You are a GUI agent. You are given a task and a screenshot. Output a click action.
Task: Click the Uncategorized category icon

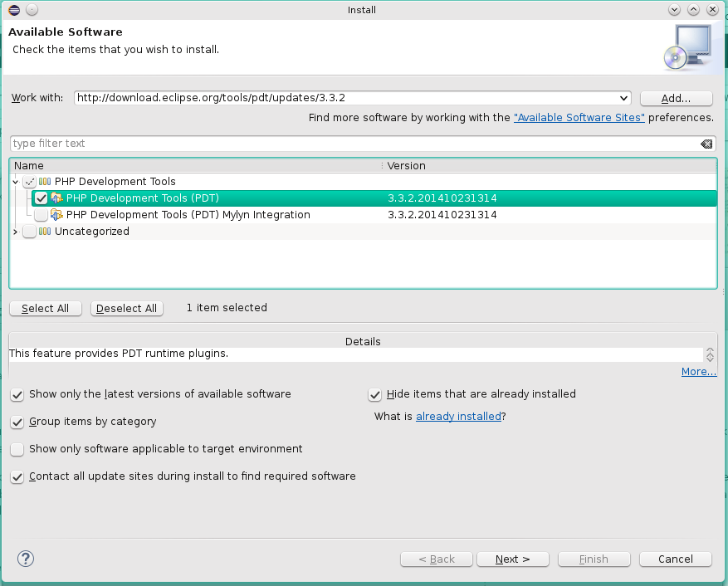point(45,232)
